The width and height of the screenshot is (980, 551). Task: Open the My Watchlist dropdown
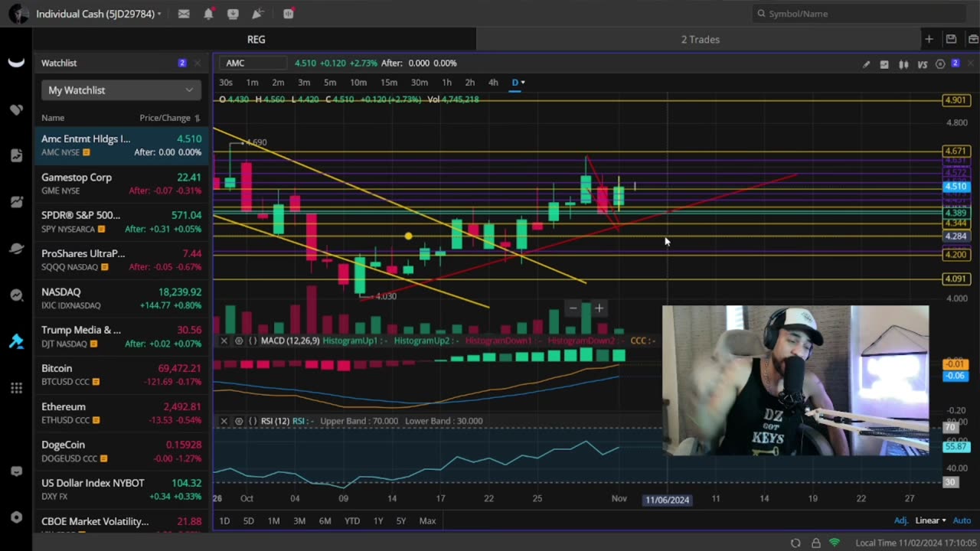tap(121, 90)
